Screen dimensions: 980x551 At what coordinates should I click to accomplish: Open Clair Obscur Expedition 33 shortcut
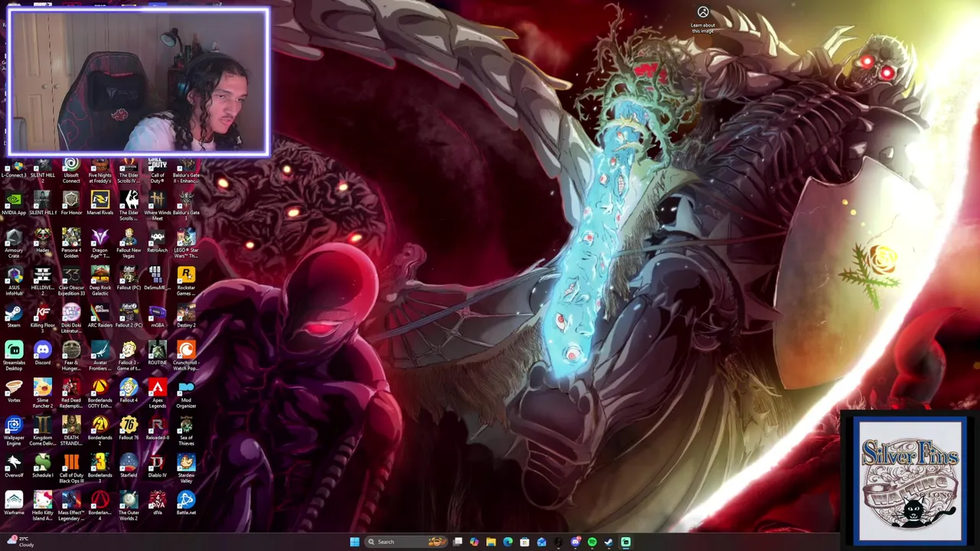[71, 282]
